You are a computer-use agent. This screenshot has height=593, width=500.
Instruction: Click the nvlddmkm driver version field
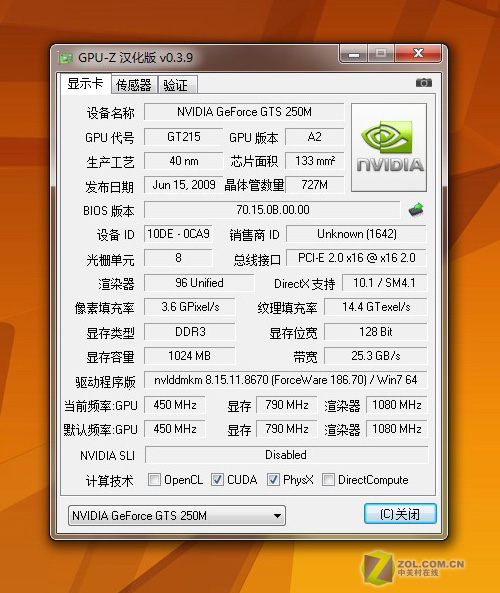coord(286,380)
